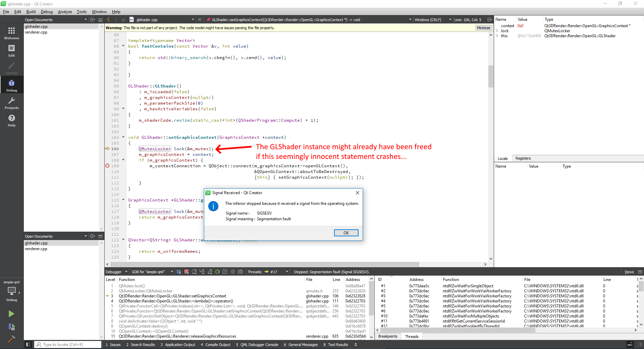Open the Analyze menu
Screen dimensions: 644x349
pyautogui.click(x=65, y=12)
